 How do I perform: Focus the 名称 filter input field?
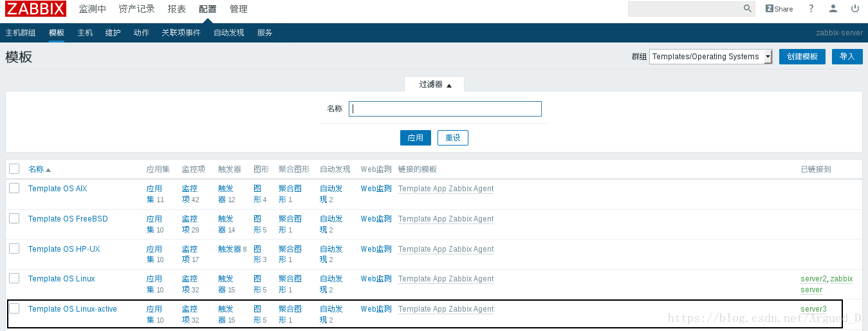click(445, 109)
